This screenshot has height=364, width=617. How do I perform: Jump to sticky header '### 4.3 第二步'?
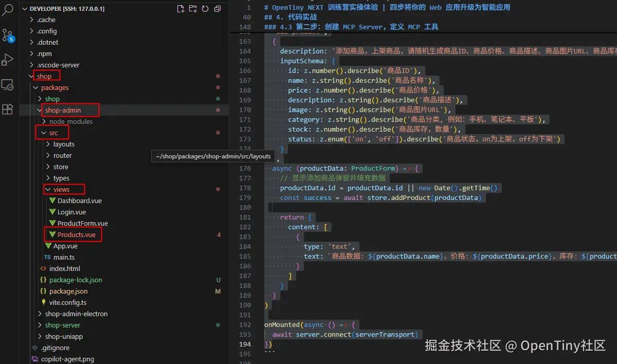pos(351,27)
